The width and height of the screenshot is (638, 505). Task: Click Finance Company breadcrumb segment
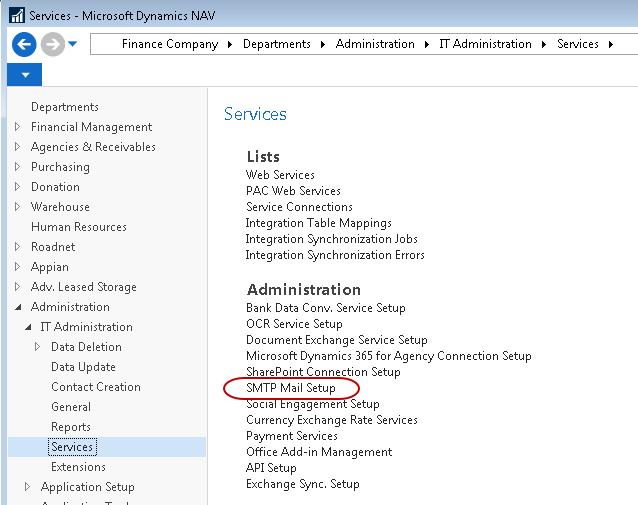tap(169, 44)
